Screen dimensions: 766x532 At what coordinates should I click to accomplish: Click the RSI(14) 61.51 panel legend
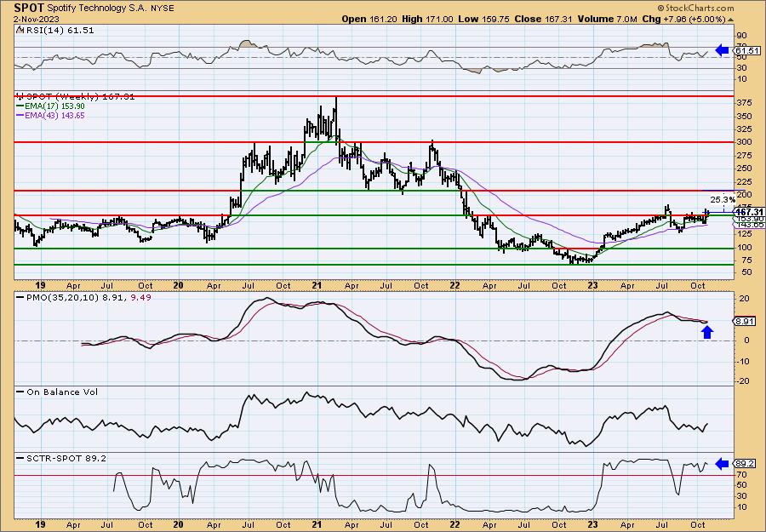(x=55, y=31)
